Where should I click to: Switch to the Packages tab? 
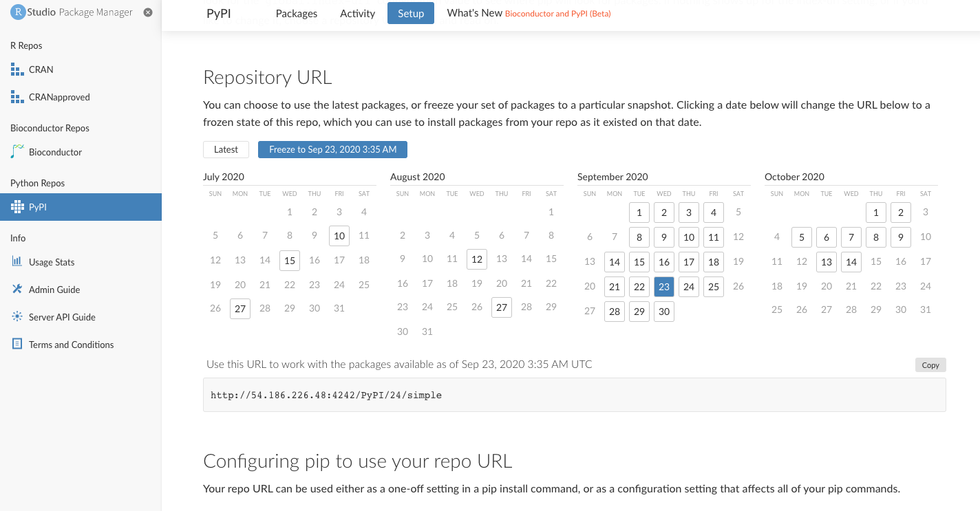pos(297,13)
